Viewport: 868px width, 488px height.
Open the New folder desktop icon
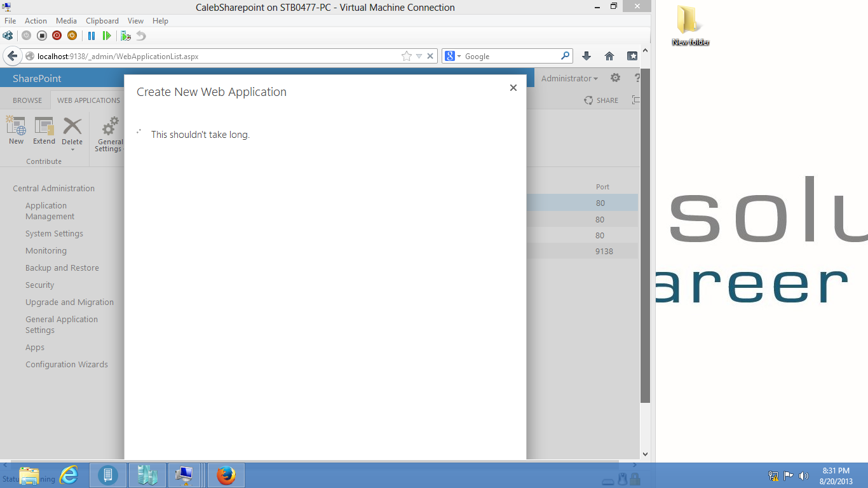690,25
